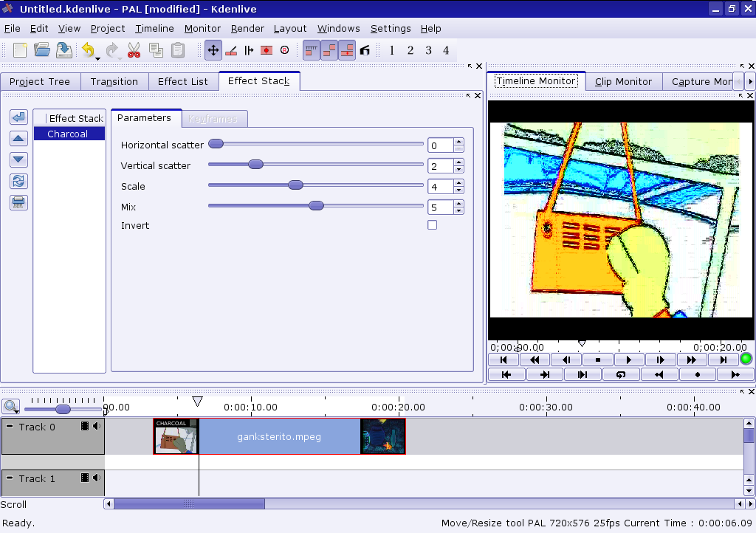The height and width of the screenshot is (533, 756).
Task: Click the Paste clipboard icon
Action: point(178,50)
